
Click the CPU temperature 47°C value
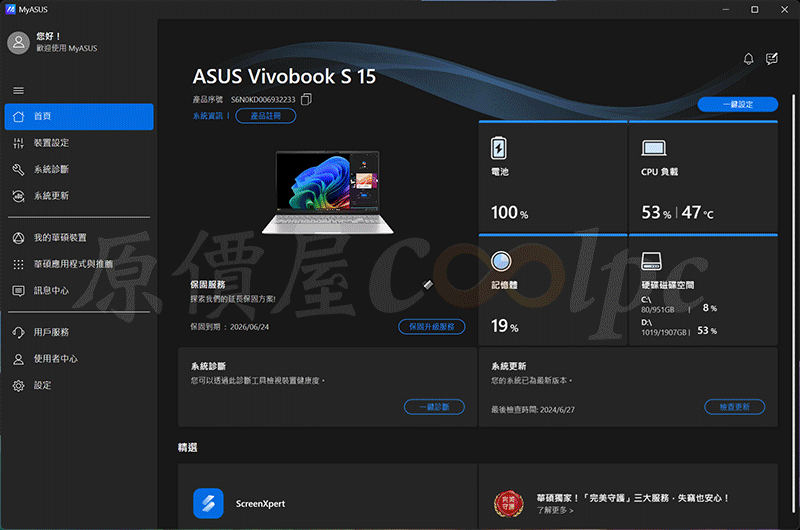pyautogui.click(x=697, y=212)
